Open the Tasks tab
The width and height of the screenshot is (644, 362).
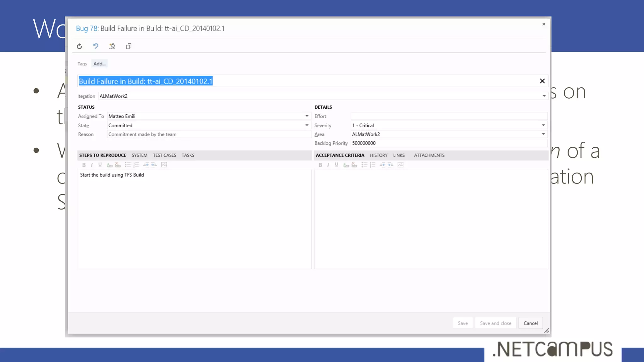(x=188, y=155)
